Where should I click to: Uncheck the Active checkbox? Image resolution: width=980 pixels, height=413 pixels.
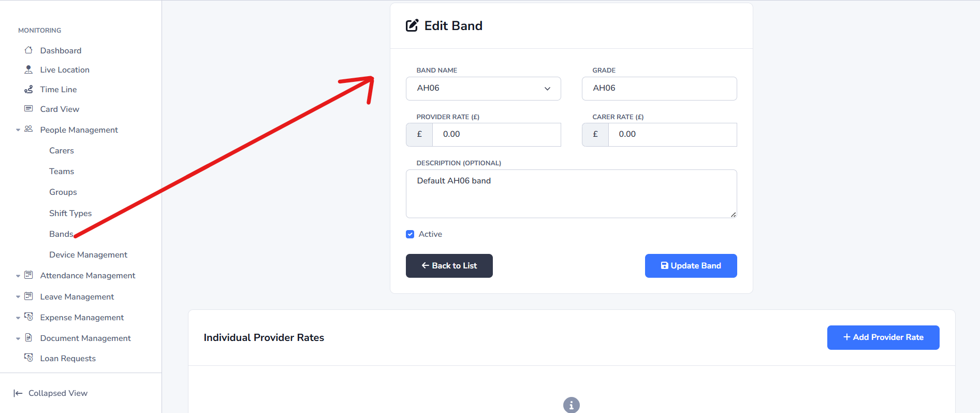(x=410, y=234)
